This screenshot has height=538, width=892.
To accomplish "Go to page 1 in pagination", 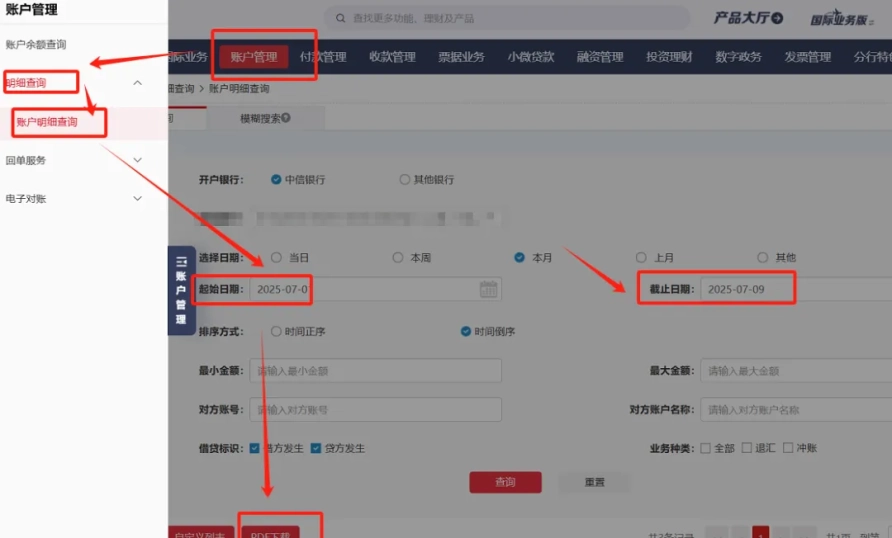I will coord(761,532).
